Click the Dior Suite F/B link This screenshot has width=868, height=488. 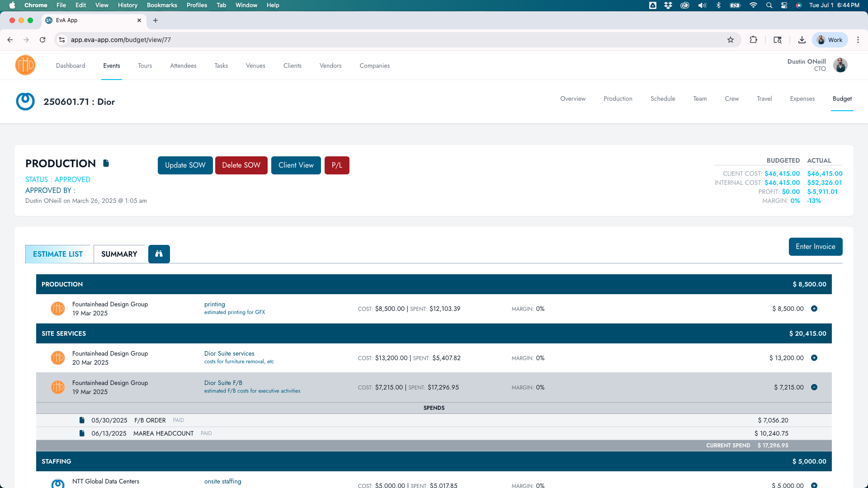pos(223,383)
